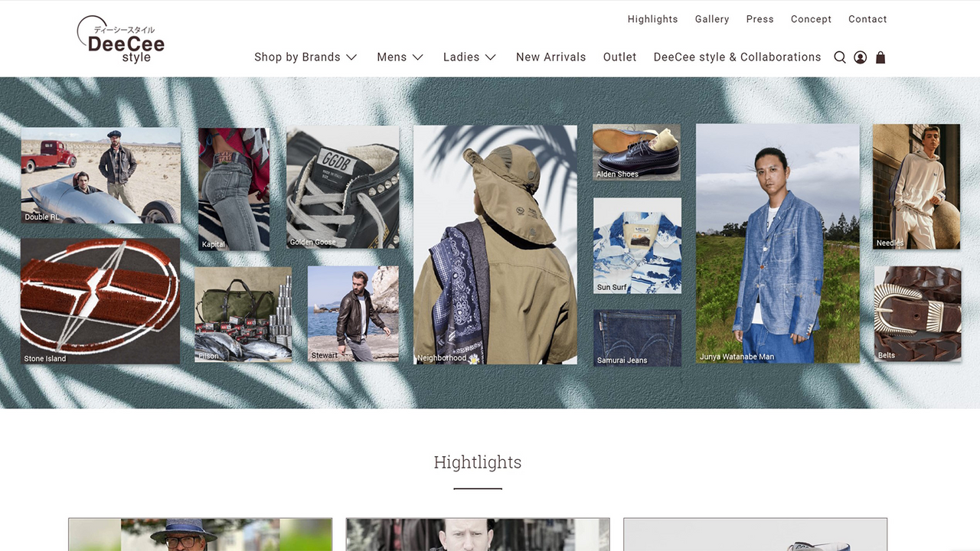Open the Neighborhood hat image
This screenshot has width=980, height=551.
(495, 245)
